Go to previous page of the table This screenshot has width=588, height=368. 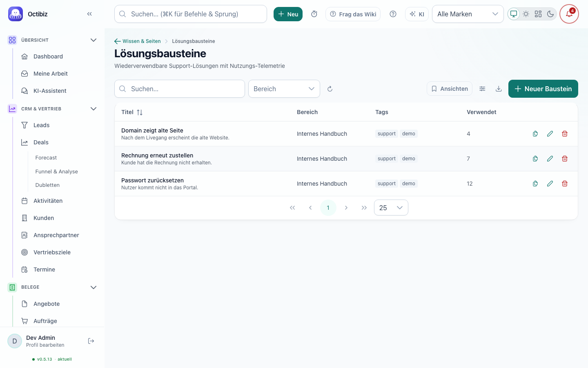(x=310, y=208)
